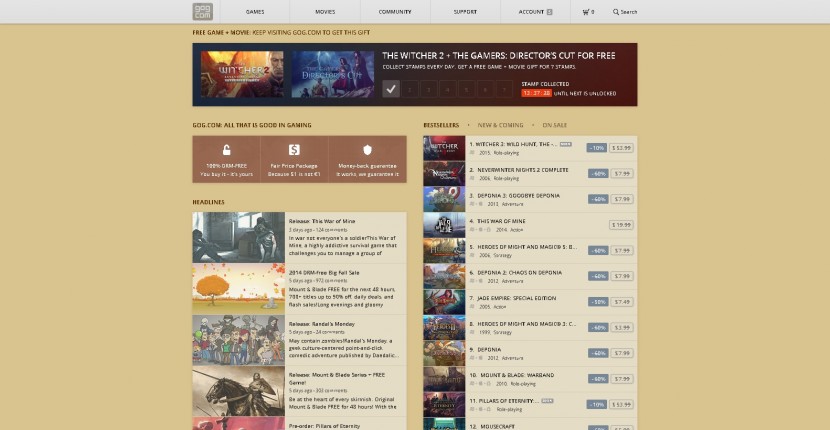Click stamp slot number 4
The width and height of the screenshot is (830, 430).
448,89
